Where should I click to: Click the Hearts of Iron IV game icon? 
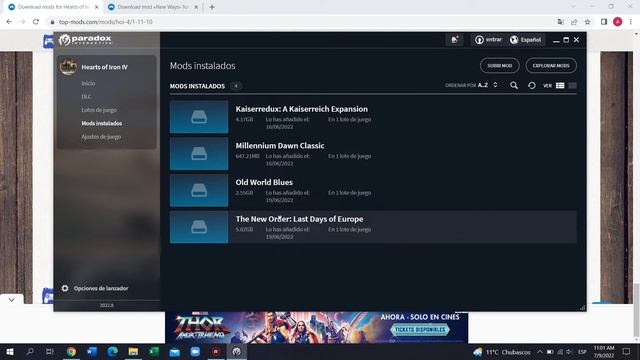68,67
